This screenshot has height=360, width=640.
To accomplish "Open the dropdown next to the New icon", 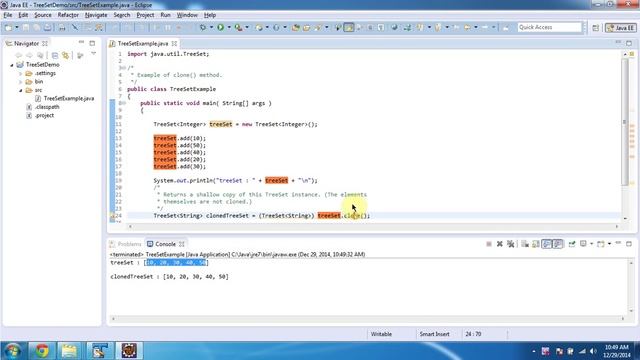I will [17, 28].
